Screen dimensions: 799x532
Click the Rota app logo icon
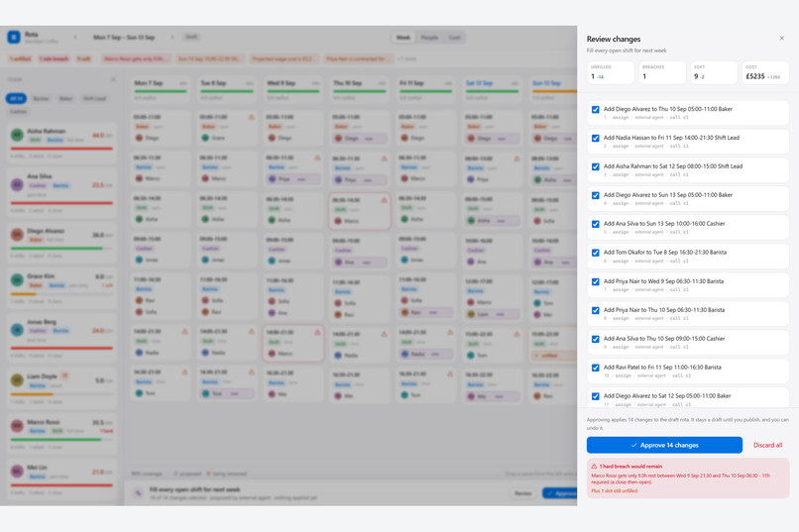(x=14, y=37)
